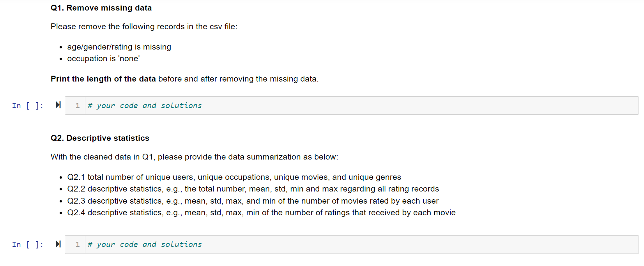The image size is (644, 266).
Task: Select the Q2 cell's In [ ] prompt
Action: click(x=27, y=245)
